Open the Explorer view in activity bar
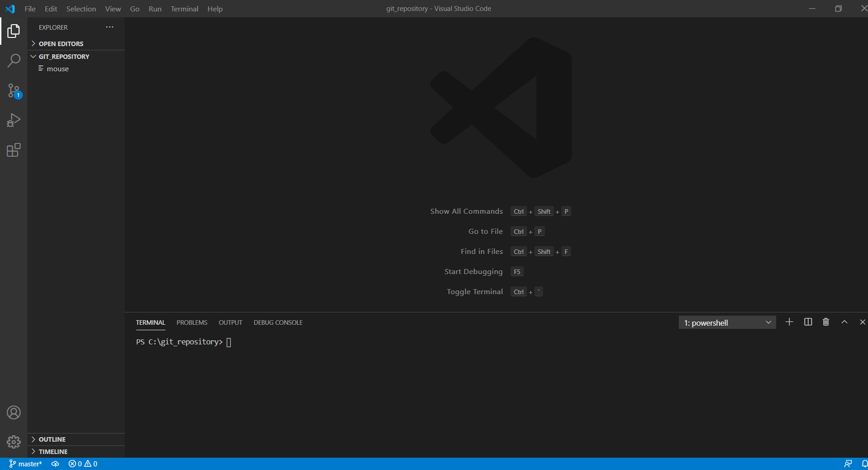 14,31
